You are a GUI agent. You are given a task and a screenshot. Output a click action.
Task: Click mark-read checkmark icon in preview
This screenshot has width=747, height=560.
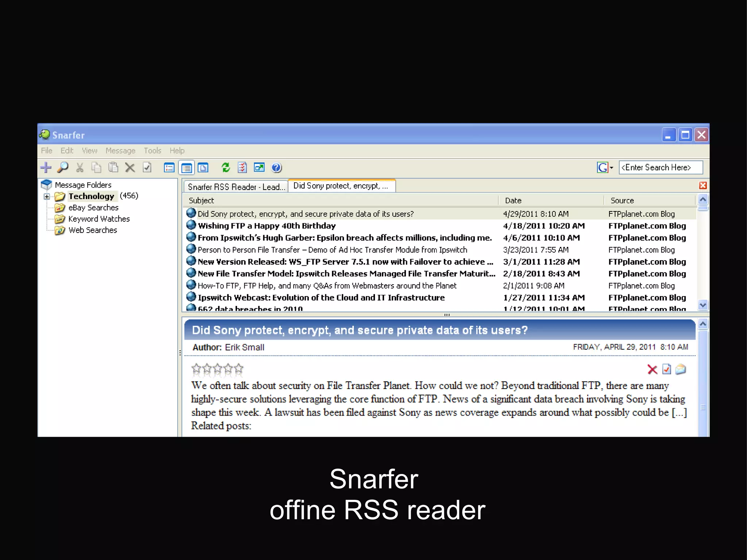click(667, 369)
